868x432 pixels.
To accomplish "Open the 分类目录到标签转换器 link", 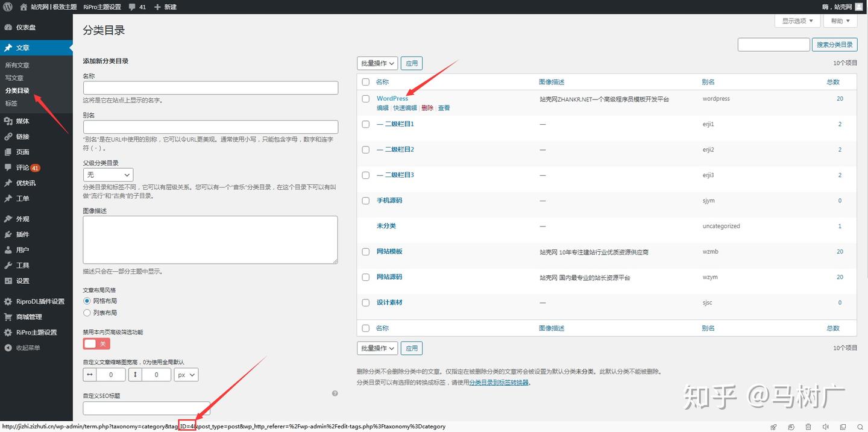I will (499, 383).
